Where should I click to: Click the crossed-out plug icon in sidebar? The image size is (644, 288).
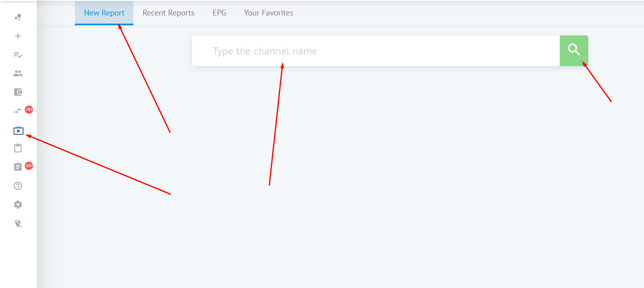click(18, 223)
